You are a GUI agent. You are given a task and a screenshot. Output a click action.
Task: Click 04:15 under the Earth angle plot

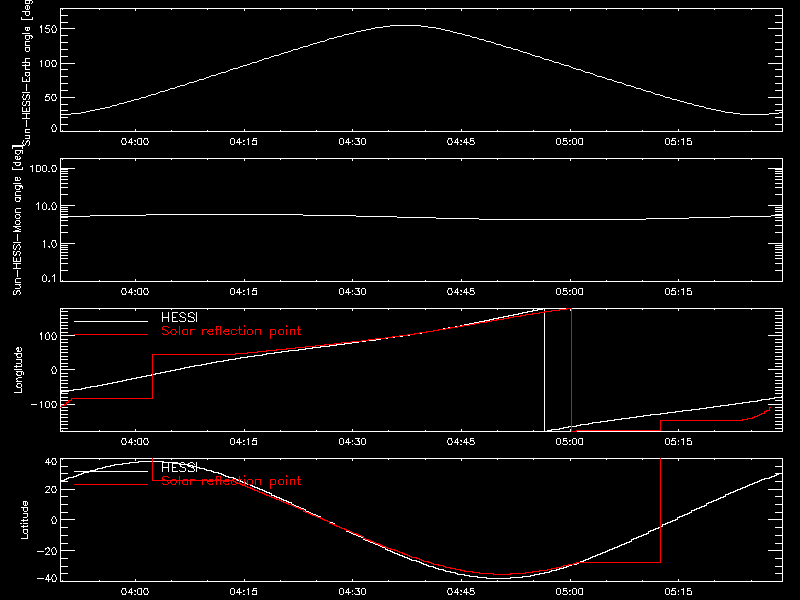coord(243,141)
